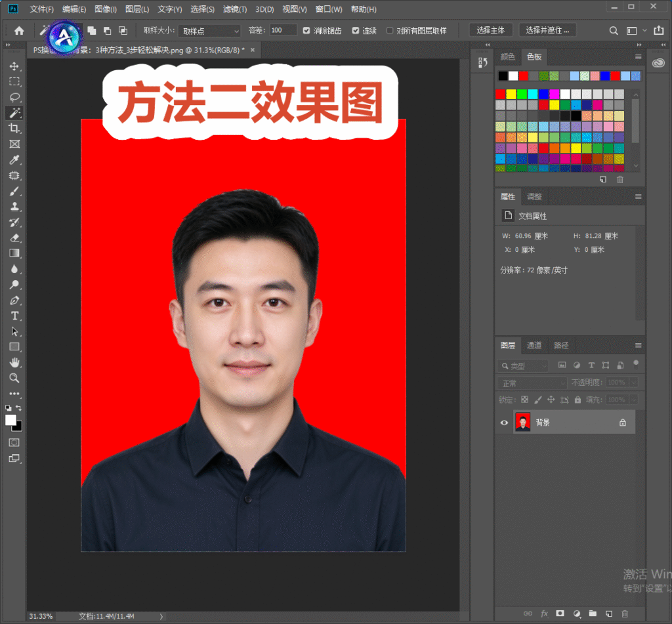
Task: Click the Delete layer trash icon
Action: click(x=625, y=614)
